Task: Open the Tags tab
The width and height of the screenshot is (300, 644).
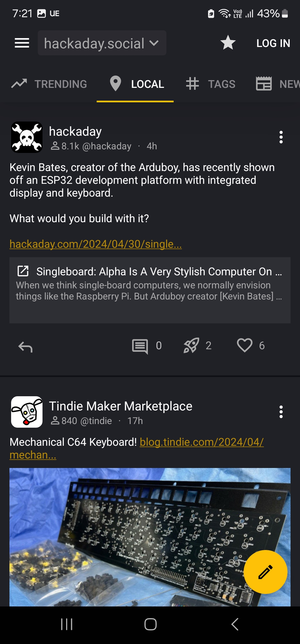Action: click(211, 84)
